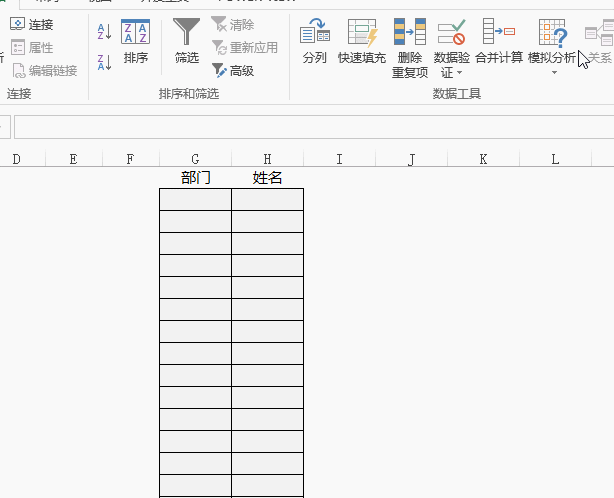
Task: Sort descending with the Z-to-A icon
Action: [x=105, y=62]
